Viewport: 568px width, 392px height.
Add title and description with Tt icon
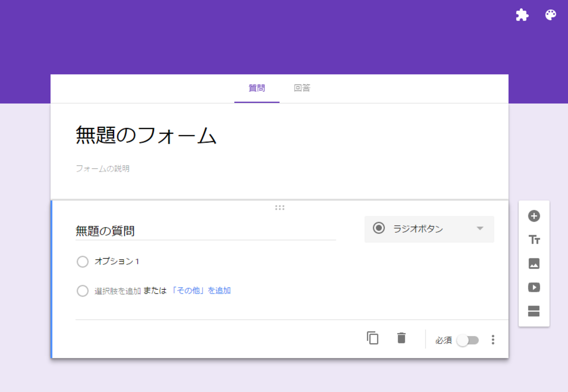[x=534, y=239]
